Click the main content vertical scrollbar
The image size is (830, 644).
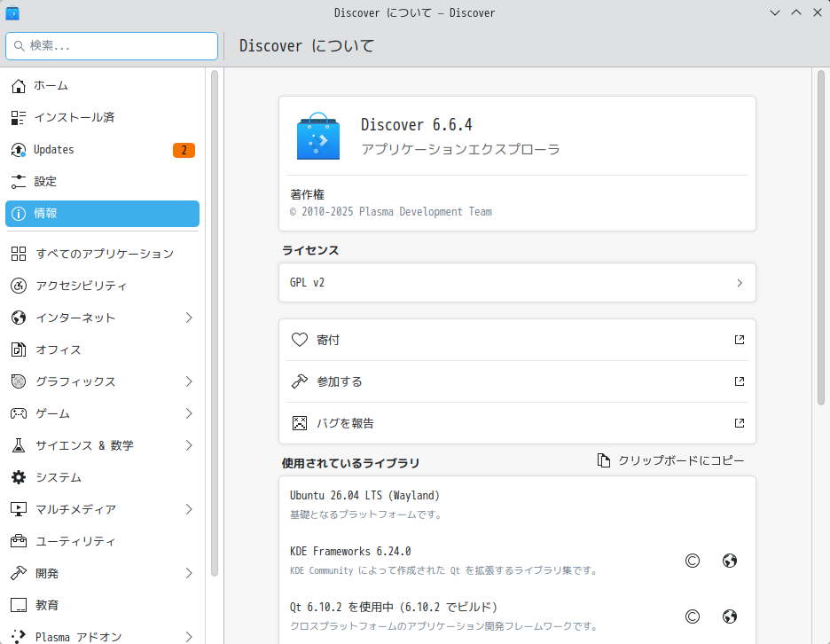point(821,238)
